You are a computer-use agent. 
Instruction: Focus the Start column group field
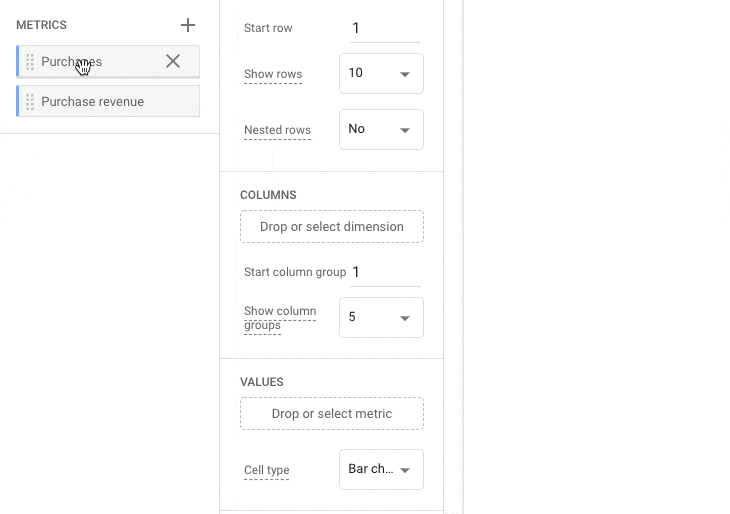click(x=384, y=272)
